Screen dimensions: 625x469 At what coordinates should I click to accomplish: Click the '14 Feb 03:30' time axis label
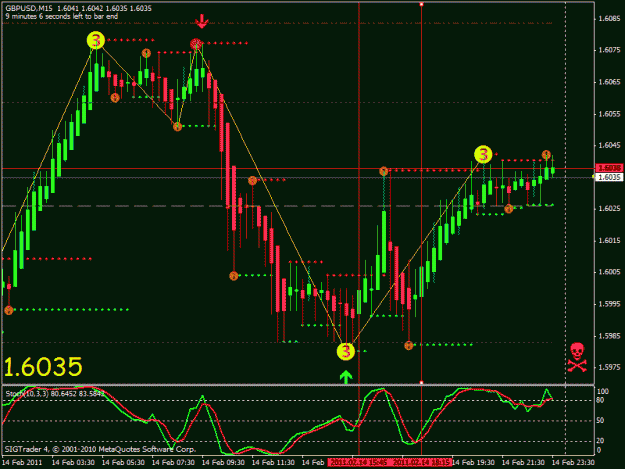(x=73, y=462)
